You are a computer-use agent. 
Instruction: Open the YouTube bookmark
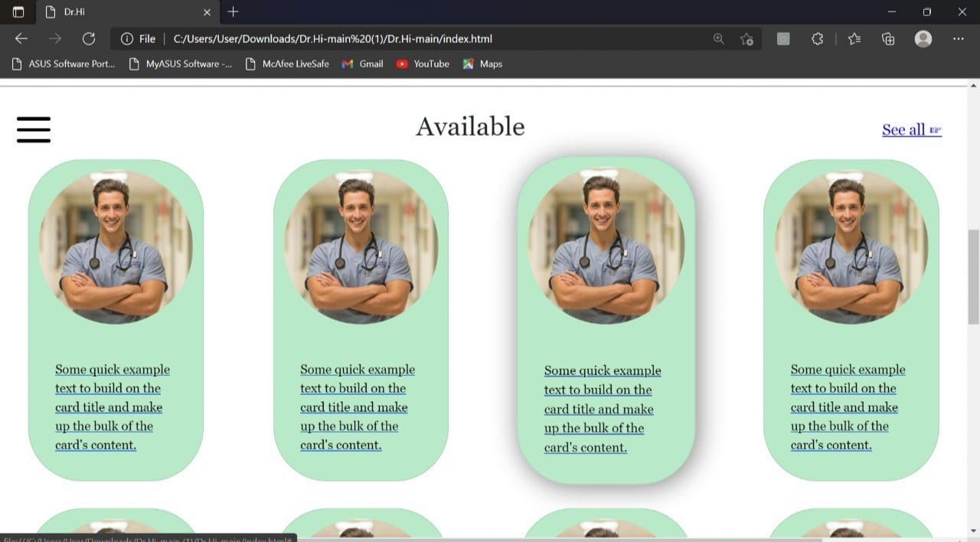pos(422,64)
